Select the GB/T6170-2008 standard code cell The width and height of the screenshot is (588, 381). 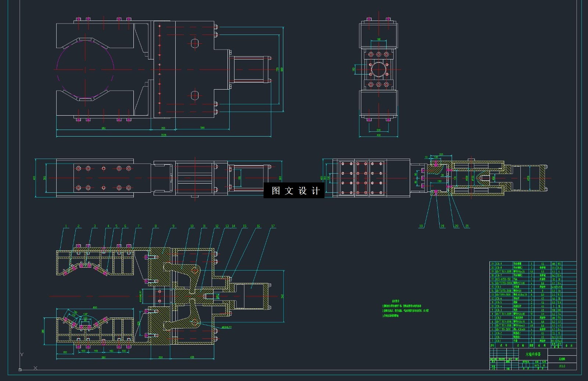coord(503,291)
